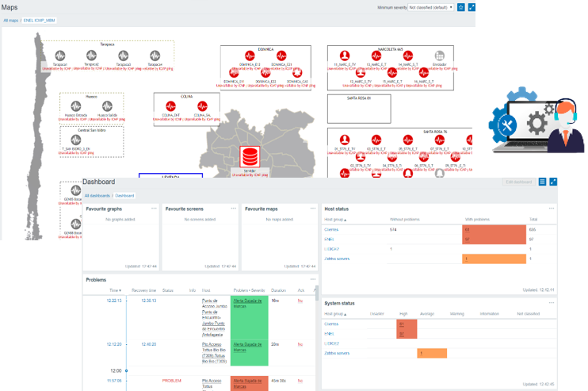
Task: Sort System status by Host group
Action: coord(335,314)
